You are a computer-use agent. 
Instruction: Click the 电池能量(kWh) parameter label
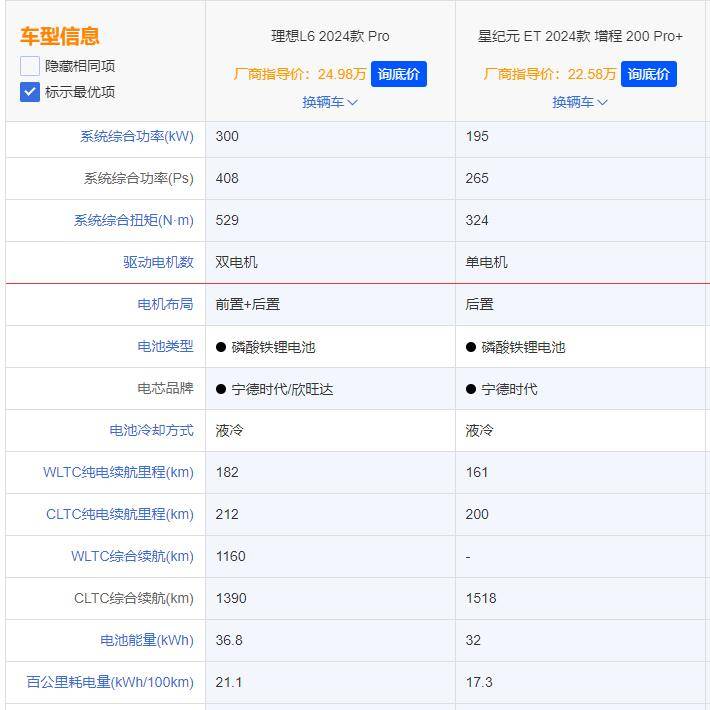tap(147, 640)
